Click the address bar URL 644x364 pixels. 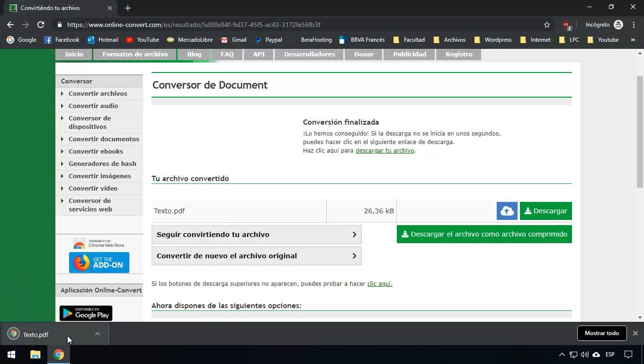(194, 25)
